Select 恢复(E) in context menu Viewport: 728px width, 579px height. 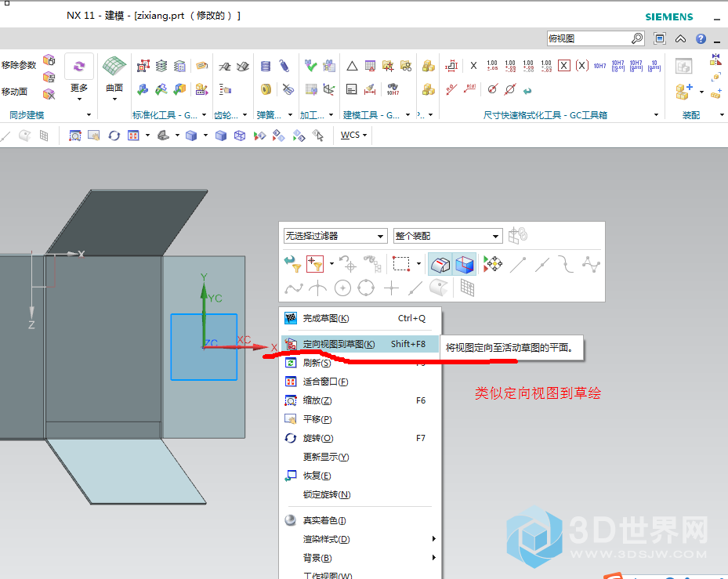[360, 476]
